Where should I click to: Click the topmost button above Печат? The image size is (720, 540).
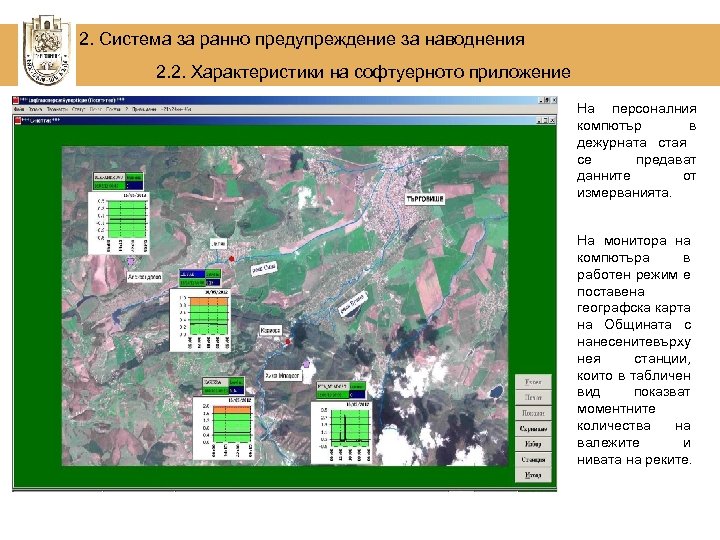point(533,382)
